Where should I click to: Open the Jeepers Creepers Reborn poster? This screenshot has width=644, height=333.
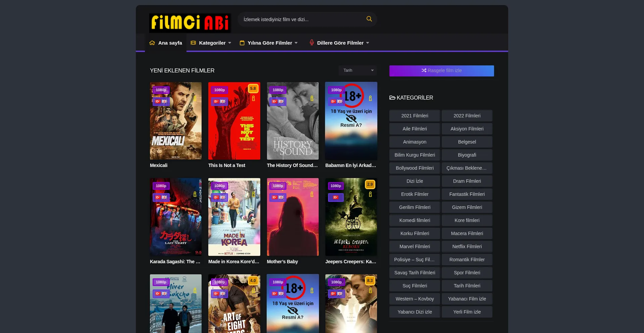point(351,217)
